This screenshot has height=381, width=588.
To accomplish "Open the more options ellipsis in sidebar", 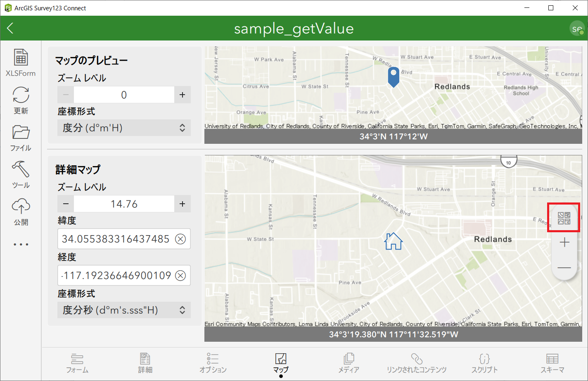I will click(21, 245).
